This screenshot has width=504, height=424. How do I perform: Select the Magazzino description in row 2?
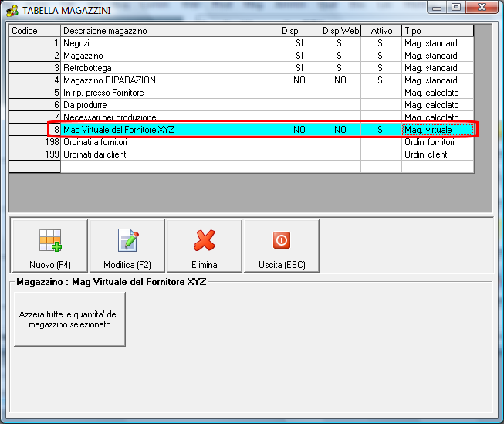(170, 56)
